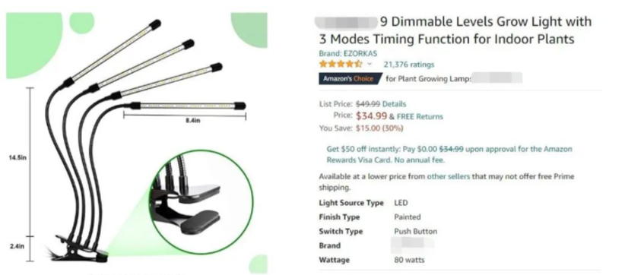This screenshot has height=275, width=644.
Task: Click the Light Source Type label
Action: tap(351, 203)
